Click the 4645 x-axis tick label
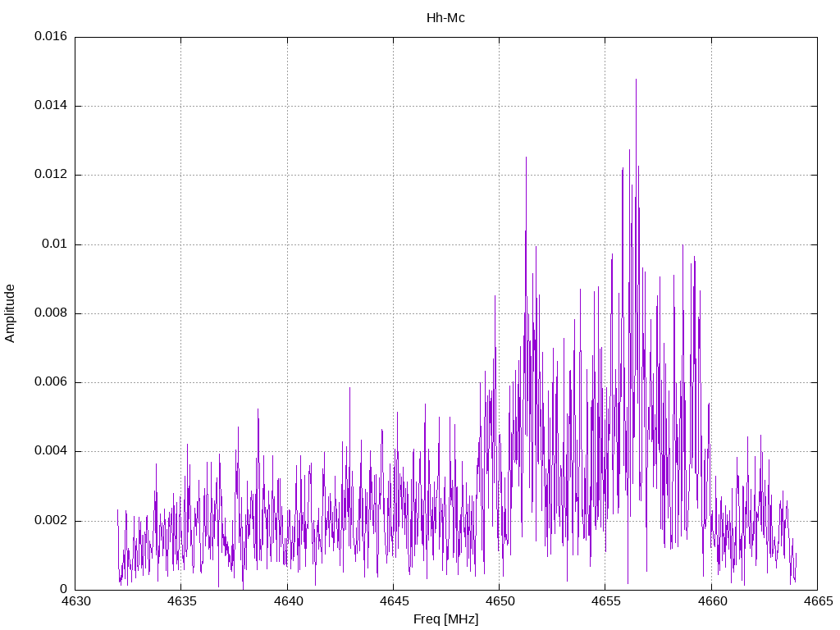This screenshot has width=840, height=630. pos(393,600)
